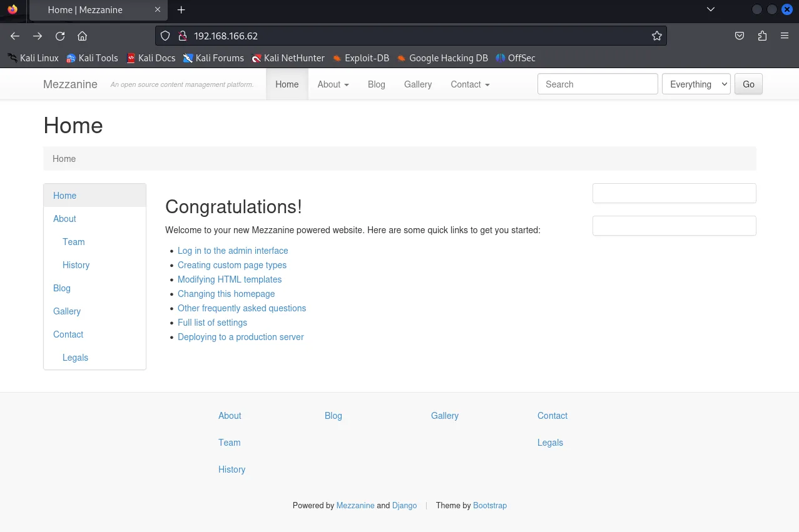Select Team in left sidebar menu
This screenshot has height=532, width=799.
pos(94,242)
